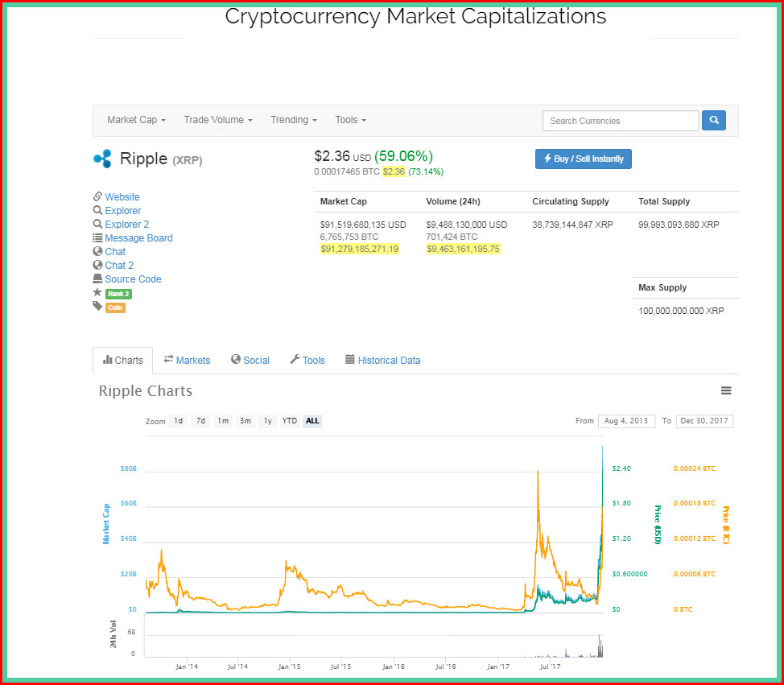The width and height of the screenshot is (784, 685).
Task: Open the chart hamburger menu icon
Action: tap(726, 390)
